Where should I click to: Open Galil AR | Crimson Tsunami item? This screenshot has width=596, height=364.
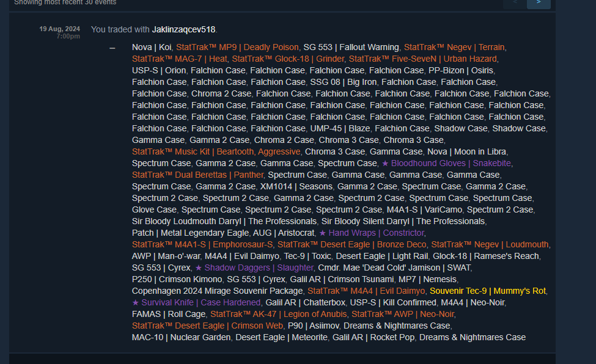click(x=342, y=279)
